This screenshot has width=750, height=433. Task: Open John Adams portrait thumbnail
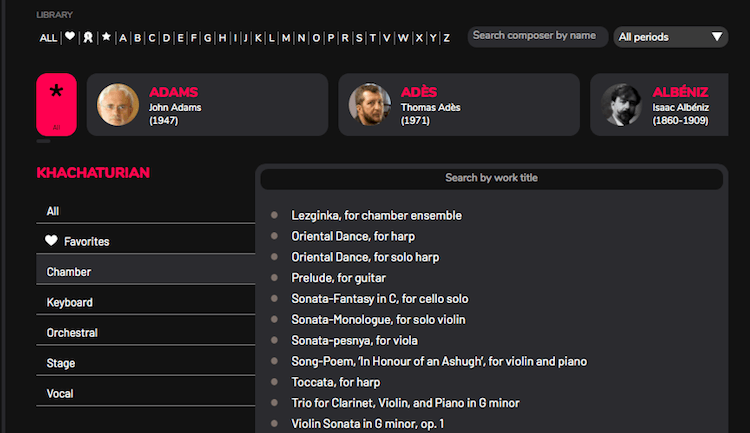point(118,105)
